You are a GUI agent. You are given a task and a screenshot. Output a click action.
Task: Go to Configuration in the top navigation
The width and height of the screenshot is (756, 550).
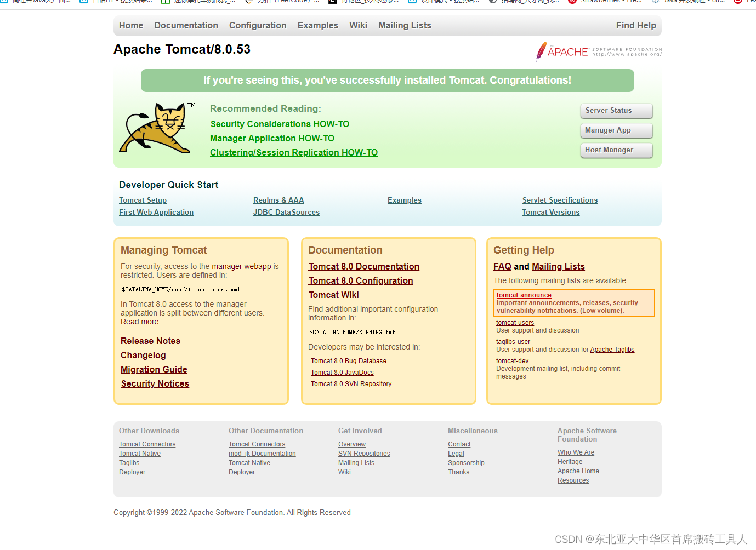tap(258, 25)
